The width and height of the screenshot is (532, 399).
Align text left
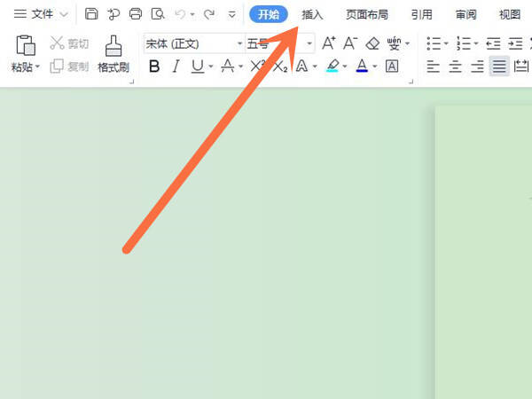pyautogui.click(x=434, y=66)
